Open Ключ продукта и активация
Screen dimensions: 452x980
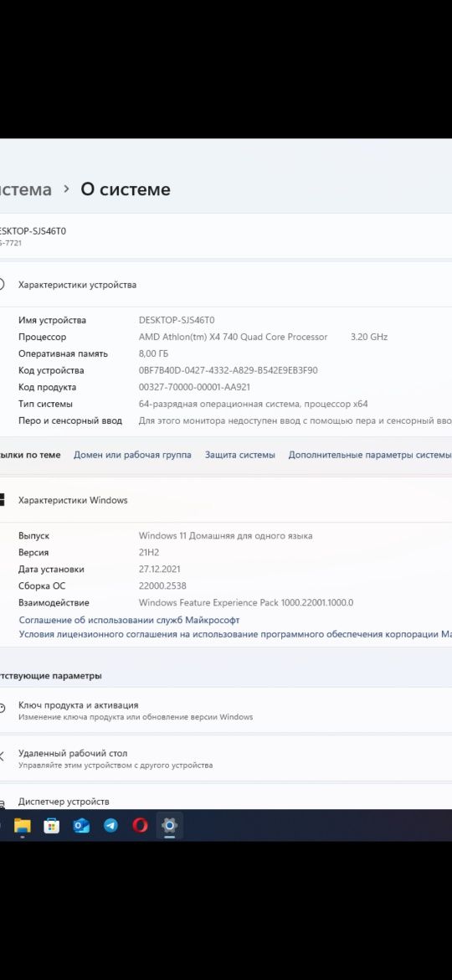click(226, 710)
